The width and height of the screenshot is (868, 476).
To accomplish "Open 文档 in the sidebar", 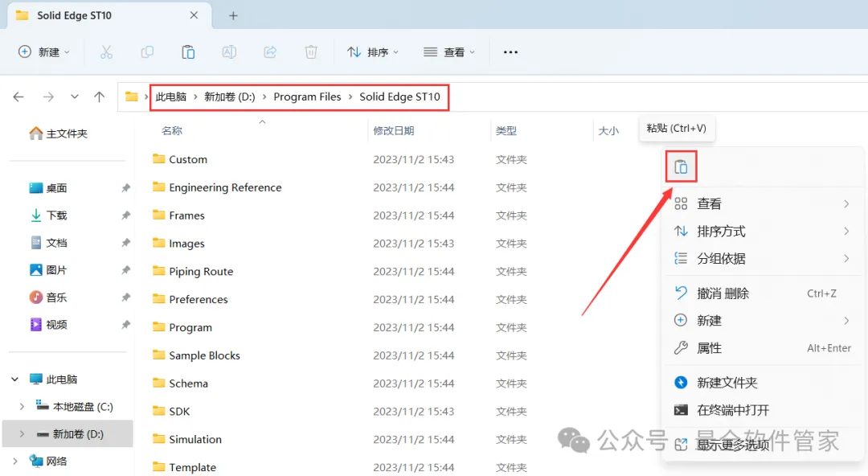I will 47,243.
